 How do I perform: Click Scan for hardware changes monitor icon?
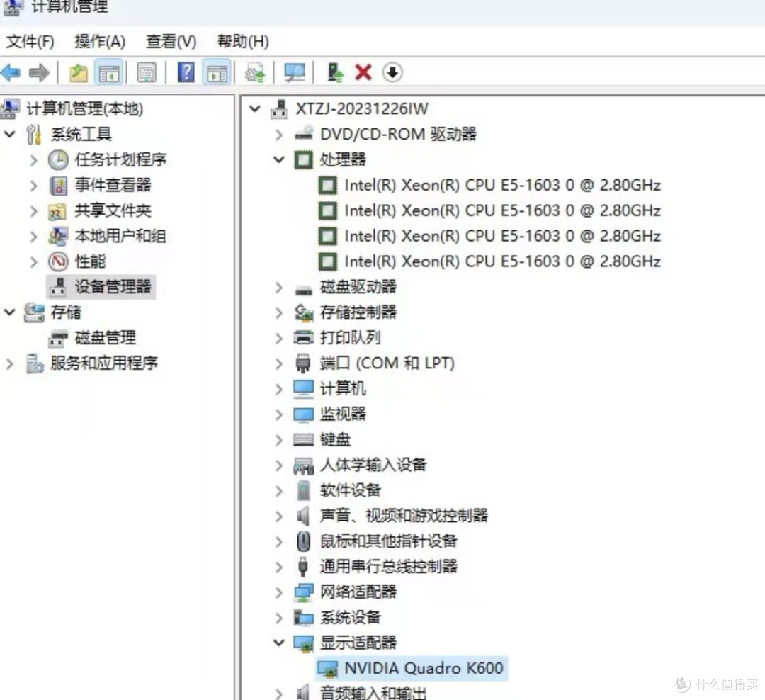(295, 73)
